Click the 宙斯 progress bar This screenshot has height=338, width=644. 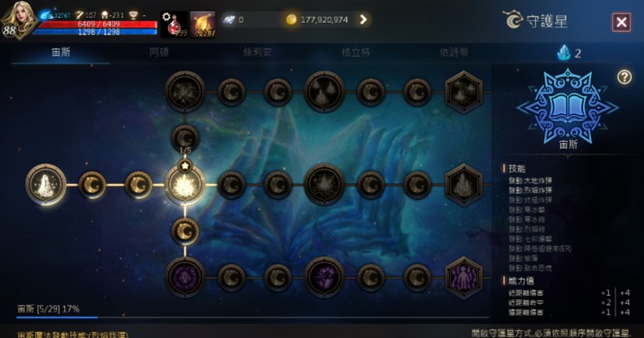(252, 317)
